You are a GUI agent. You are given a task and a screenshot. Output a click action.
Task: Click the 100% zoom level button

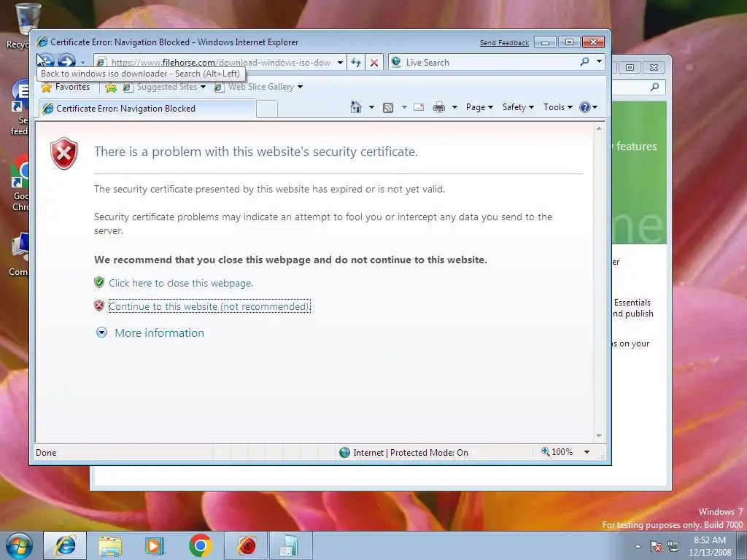tap(557, 452)
